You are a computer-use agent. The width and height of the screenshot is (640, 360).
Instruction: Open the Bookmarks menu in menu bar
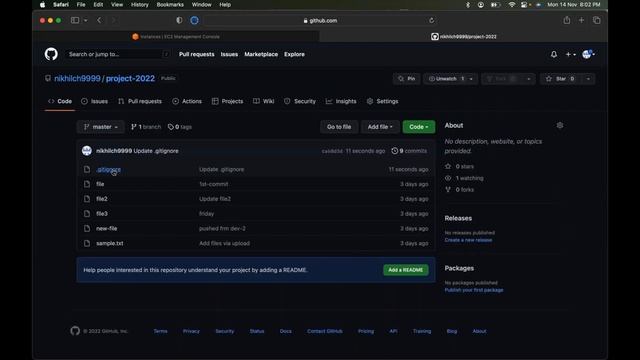click(170, 4)
